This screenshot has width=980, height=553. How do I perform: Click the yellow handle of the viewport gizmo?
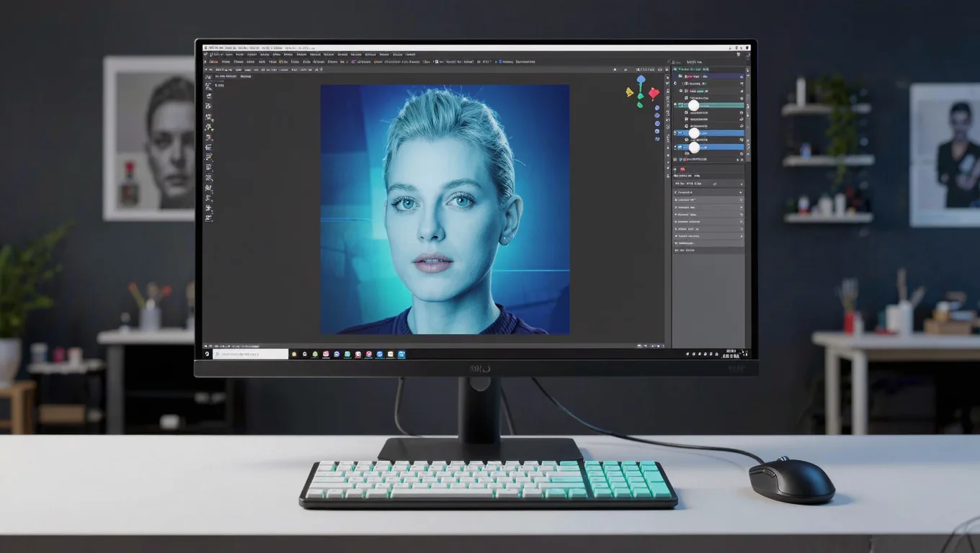coord(630,92)
